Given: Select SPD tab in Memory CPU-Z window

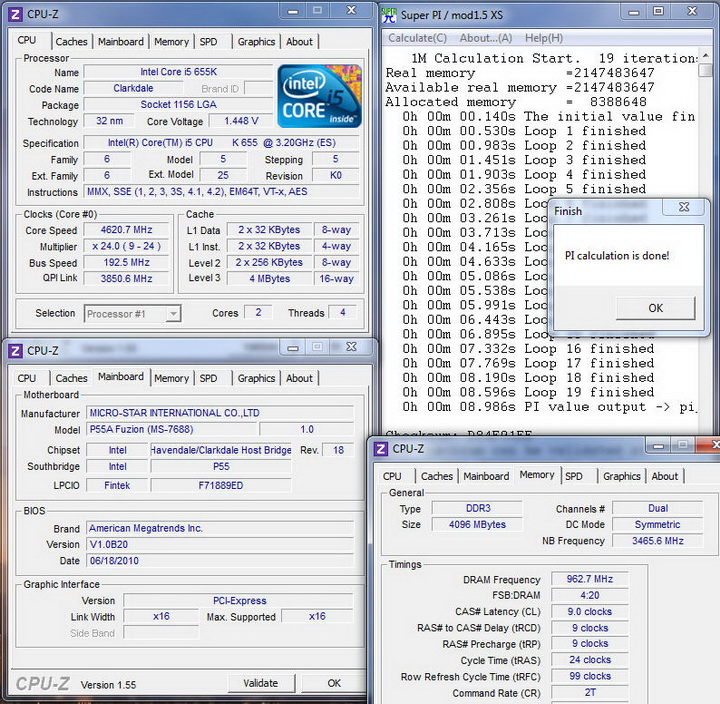Looking at the screenshot, I should (x=574, y=476).
